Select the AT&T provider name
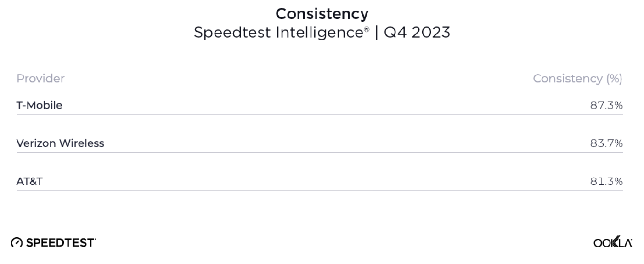 tap(29, 182)
